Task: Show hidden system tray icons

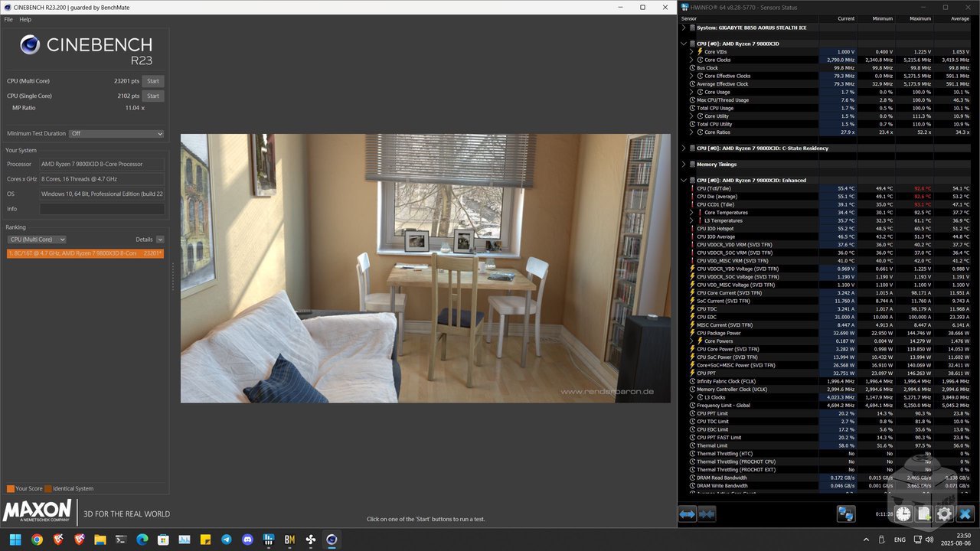Action: 866,540
